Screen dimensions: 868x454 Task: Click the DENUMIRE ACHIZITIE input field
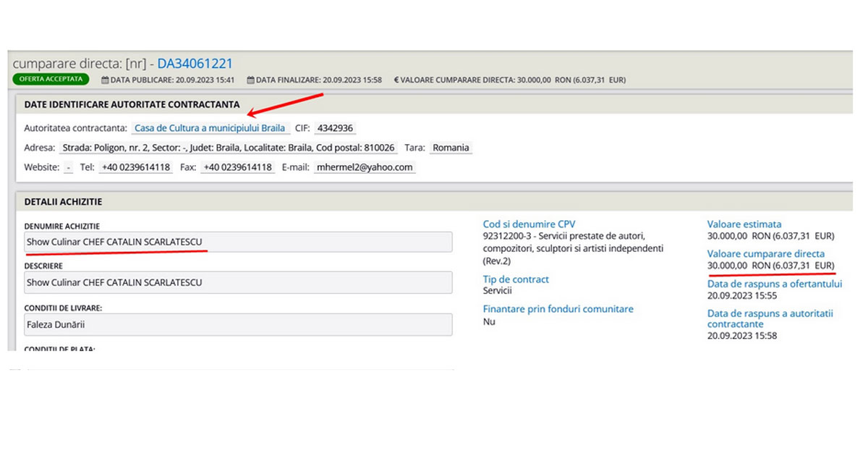coord(238,242)
